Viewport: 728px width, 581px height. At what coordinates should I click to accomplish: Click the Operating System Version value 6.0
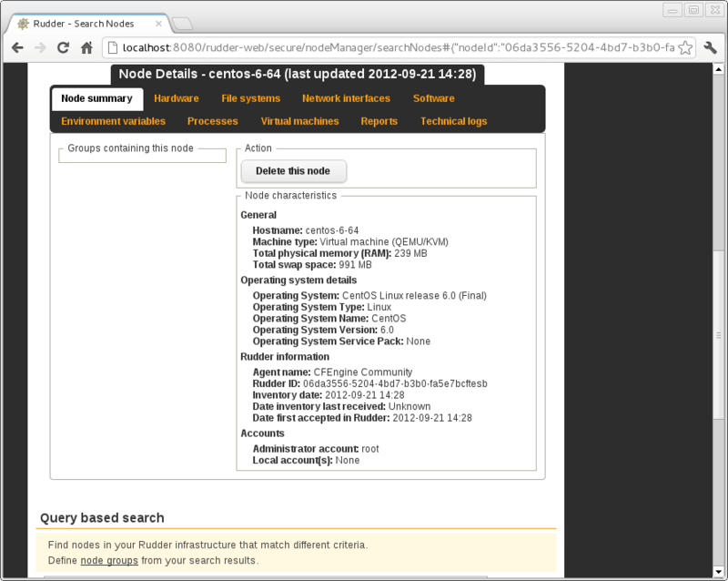coord(388,330)
